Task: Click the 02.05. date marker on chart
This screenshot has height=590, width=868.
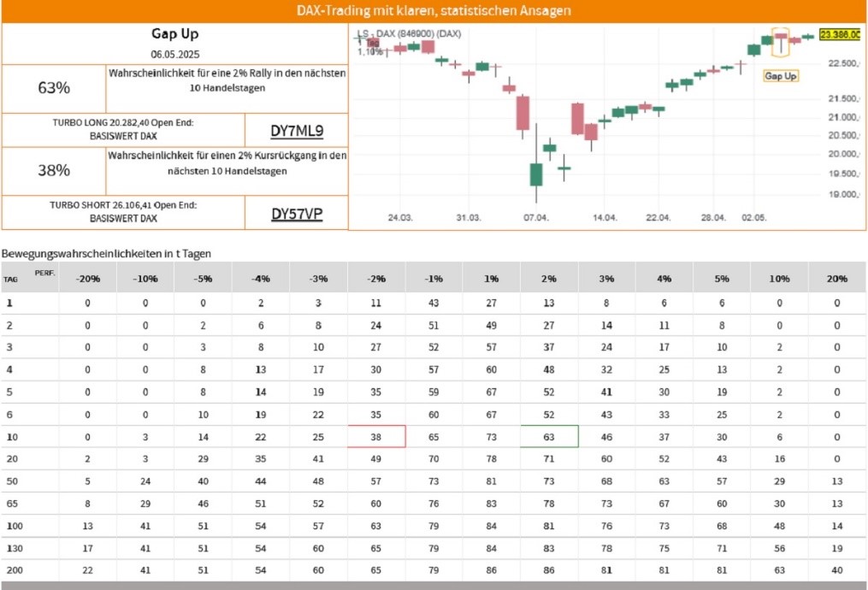Action: tap(754, 217)
